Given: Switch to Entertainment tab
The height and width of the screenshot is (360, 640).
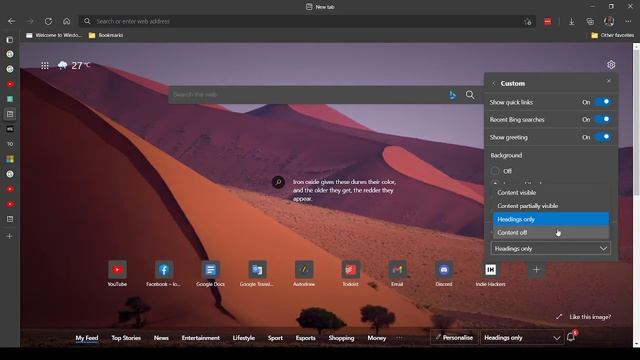Looking at the screenshot, I should (x=200, y=338).
